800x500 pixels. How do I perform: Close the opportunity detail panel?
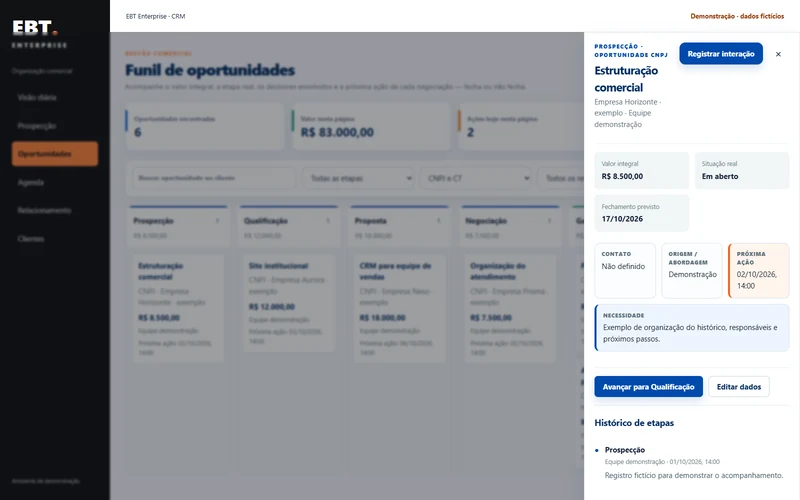coord(778,54)
